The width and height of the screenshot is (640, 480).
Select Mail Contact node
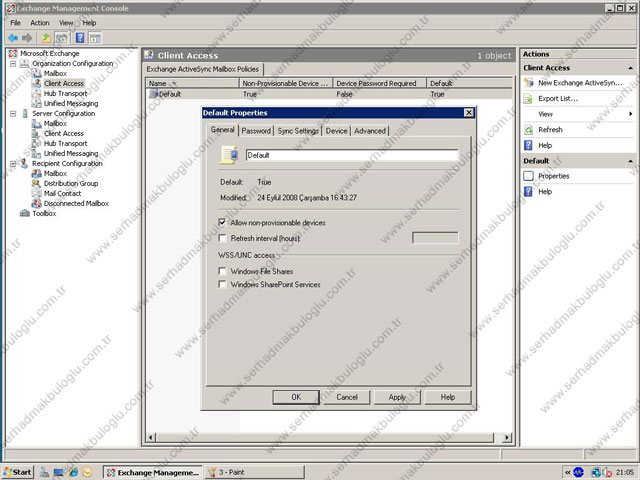pyautogui.click(x=62, y=193)
